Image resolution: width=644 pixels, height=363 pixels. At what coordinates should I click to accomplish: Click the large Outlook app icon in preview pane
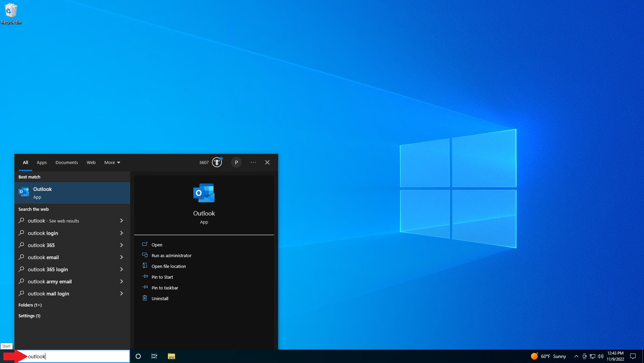pos(204,193)
